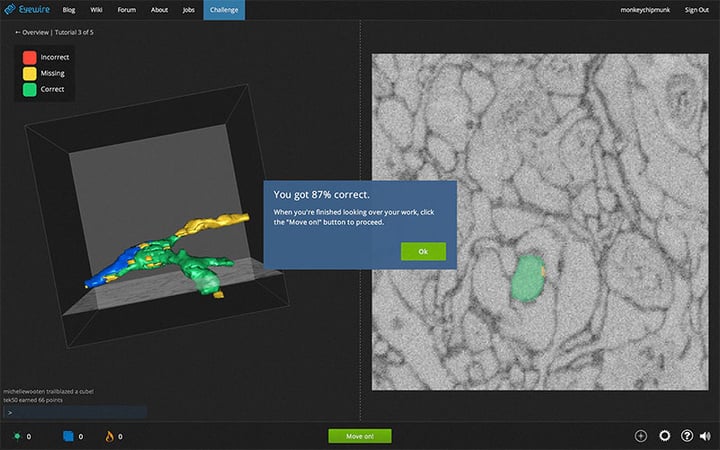Click Sign Out link

[697, 10]
